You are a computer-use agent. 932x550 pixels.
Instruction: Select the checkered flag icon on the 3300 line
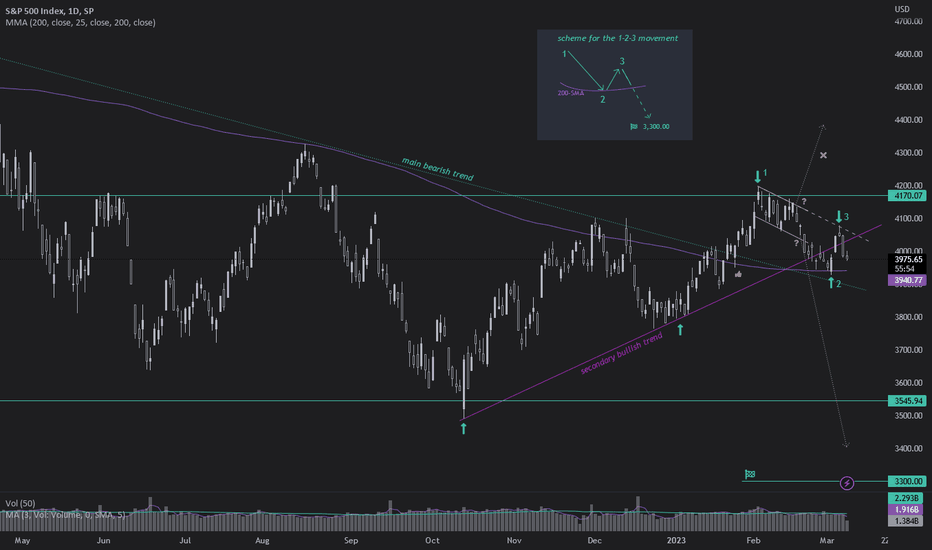coord(750,474)
